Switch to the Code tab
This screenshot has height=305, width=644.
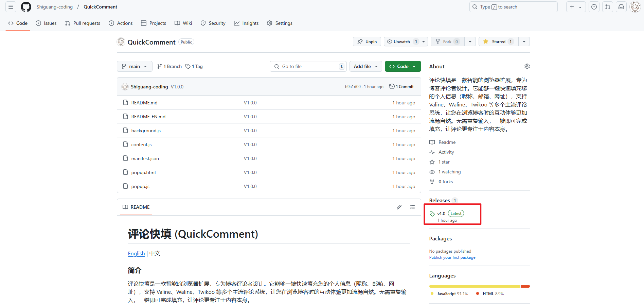click(x=18, y=23)
